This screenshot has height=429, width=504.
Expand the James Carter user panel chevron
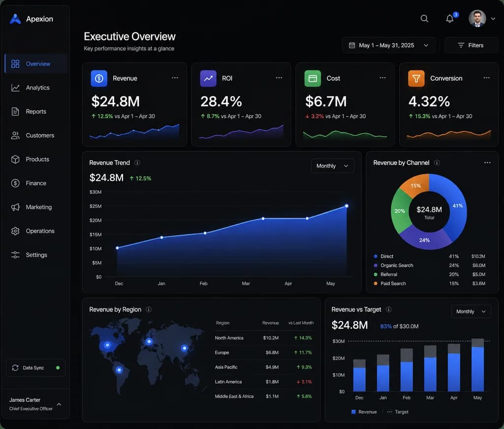coord(59,404)
